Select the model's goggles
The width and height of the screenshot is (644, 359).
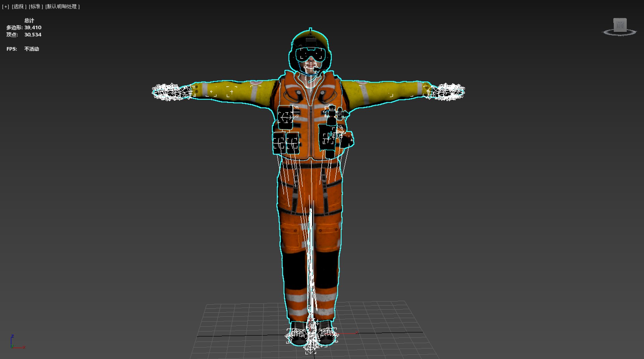tap(311, 54)
